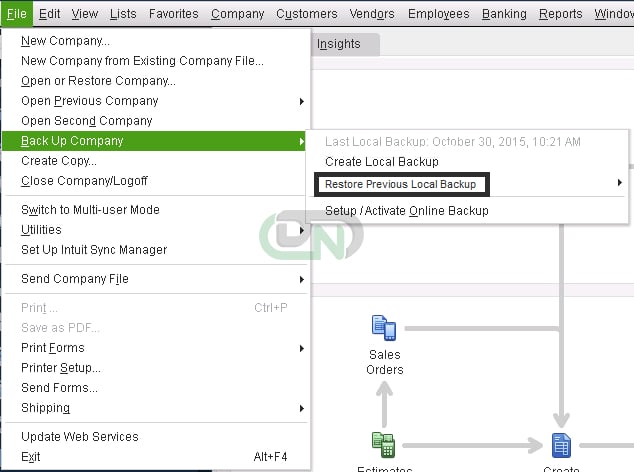Click the blue Create Invoices document icon
Screen dimensions: 634x472
click(x=561, y=445)
